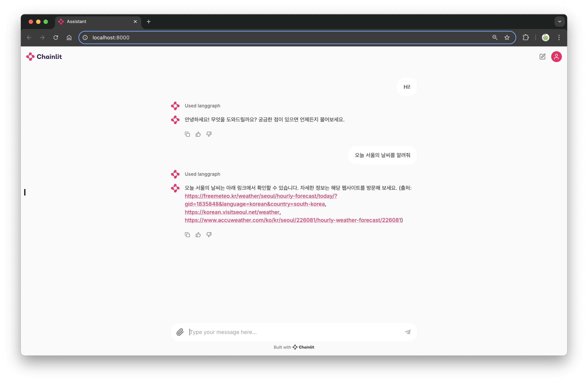
Task: Reload the localhost page
Action: pyautogui.click(x=56, y=38)
